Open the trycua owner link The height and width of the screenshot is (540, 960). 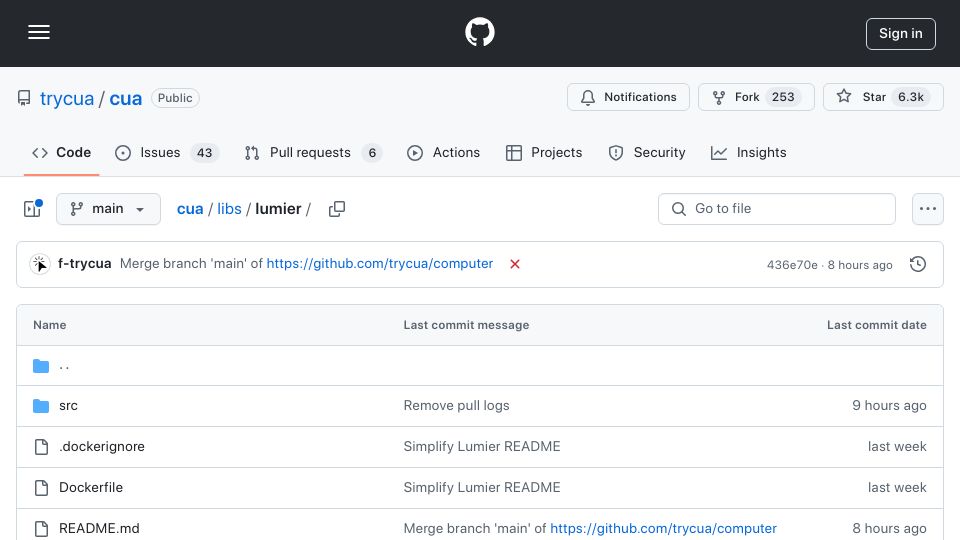tap(67, 98)
